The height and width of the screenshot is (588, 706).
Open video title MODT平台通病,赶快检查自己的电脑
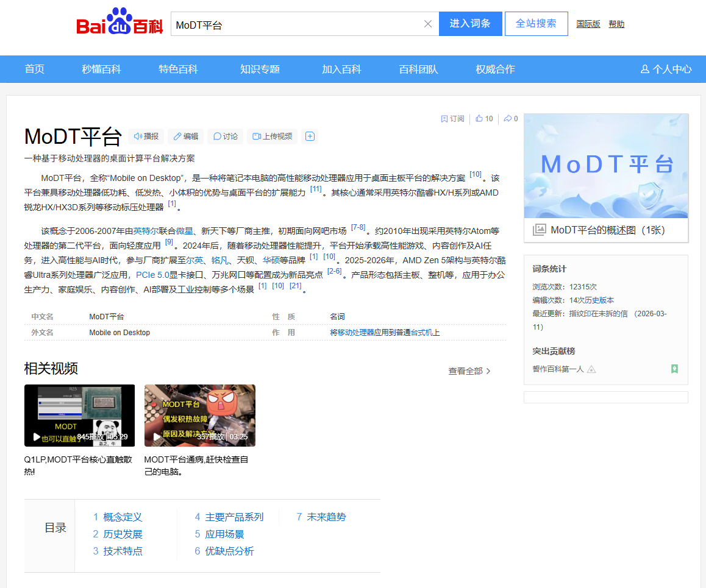pos(196,466)
